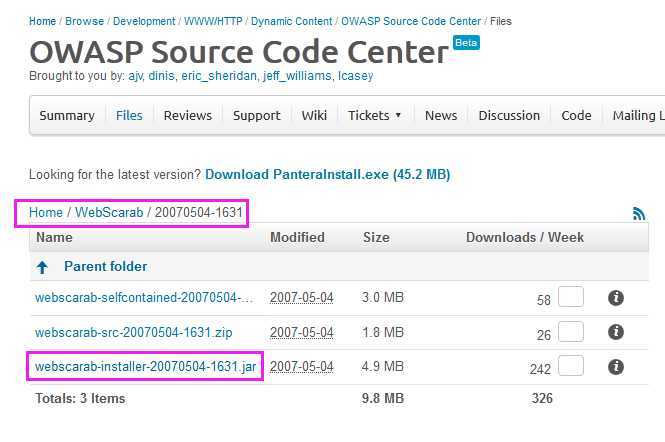Sort list by Name column header
The height and width of the screenshot is (442, 665).
(54, 238)
